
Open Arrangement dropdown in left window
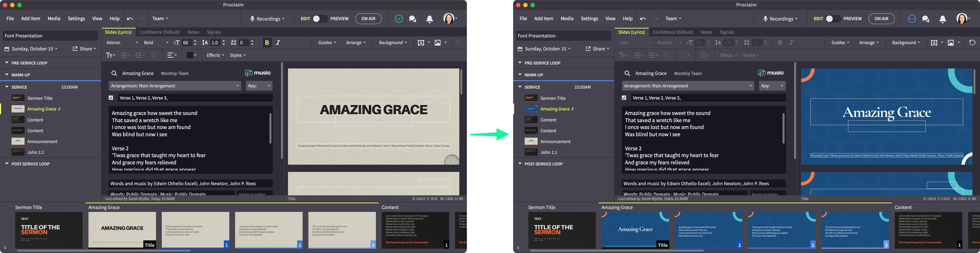pyautogui.click(x=175, y=86)
